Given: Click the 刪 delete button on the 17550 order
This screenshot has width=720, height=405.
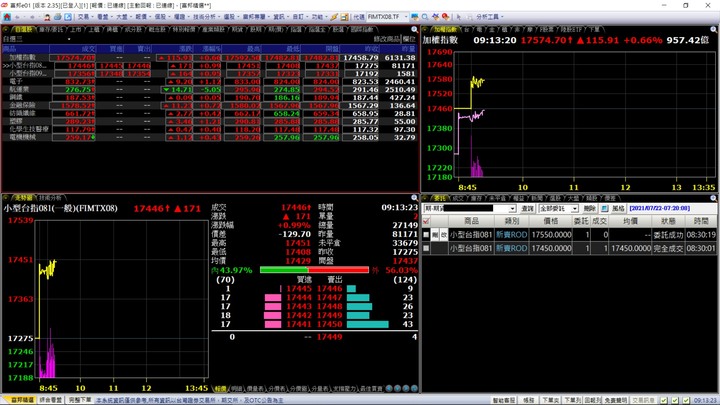Looking at the screenshot, I should click(435, 235).
